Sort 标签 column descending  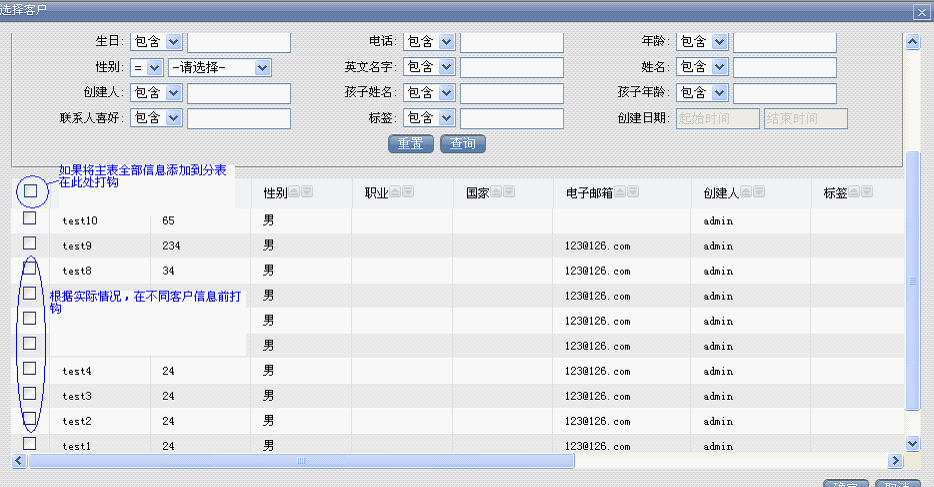point(870,192)
